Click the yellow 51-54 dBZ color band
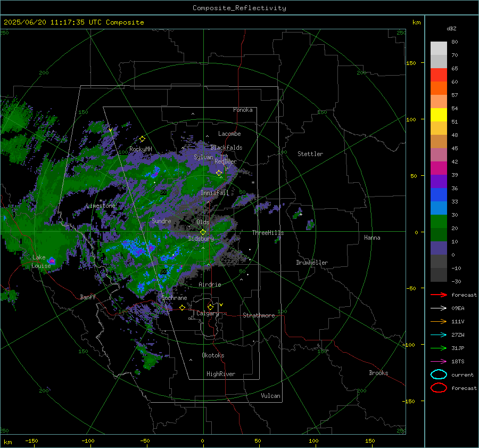The height and width of the screenshot is (448, 479). click(439, 115)
